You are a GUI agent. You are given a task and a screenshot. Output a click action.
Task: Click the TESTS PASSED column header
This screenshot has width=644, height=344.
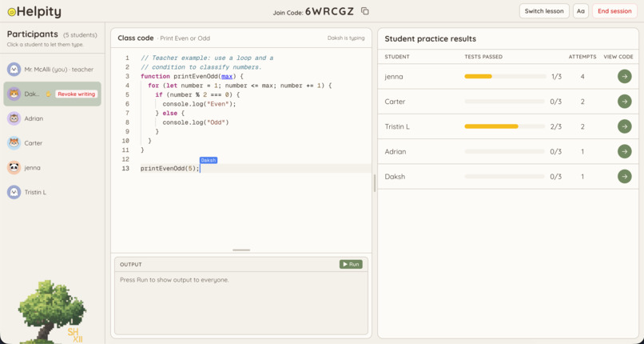point(483,57)
